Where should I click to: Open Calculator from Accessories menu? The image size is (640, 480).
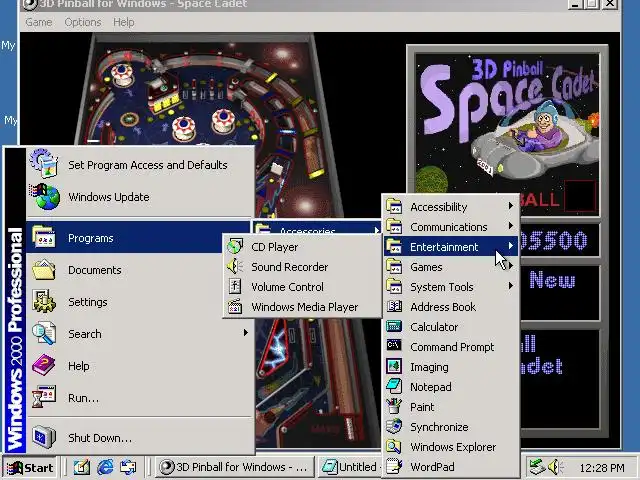click(x=451, y=327)
